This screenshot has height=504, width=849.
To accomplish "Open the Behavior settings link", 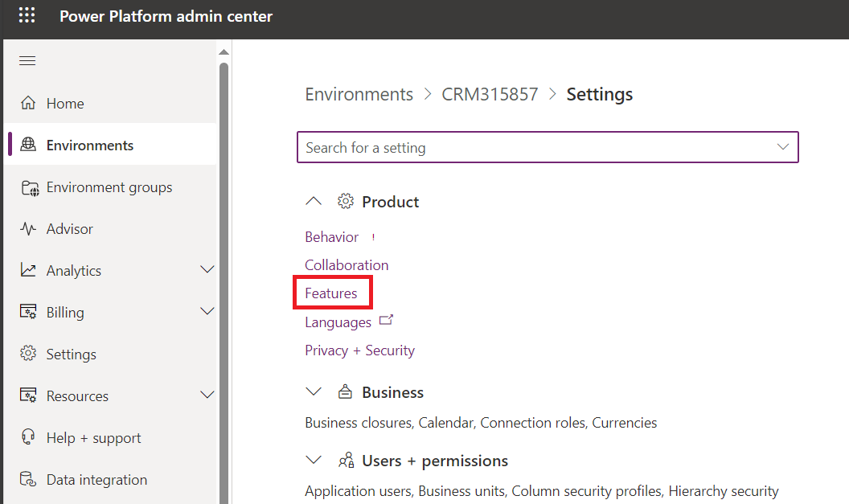I will tap(331, 237).
